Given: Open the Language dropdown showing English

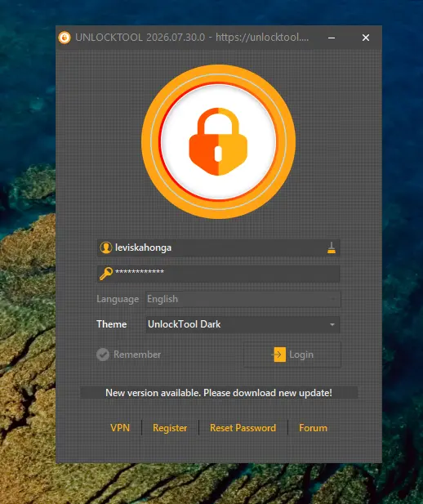Looking at the screenshot, I should pyautogui.click(x=243, y=299).
